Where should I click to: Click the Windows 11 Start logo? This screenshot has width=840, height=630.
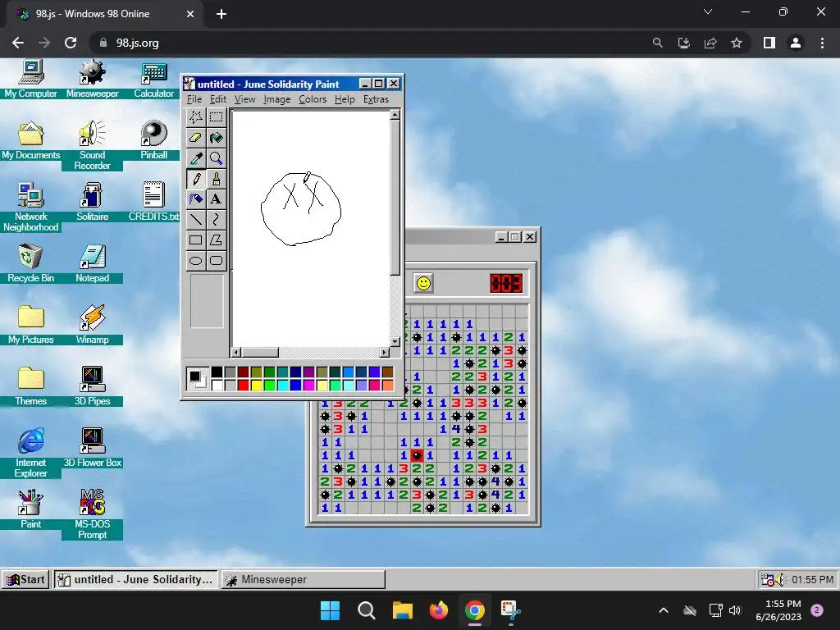coord(330,610)
